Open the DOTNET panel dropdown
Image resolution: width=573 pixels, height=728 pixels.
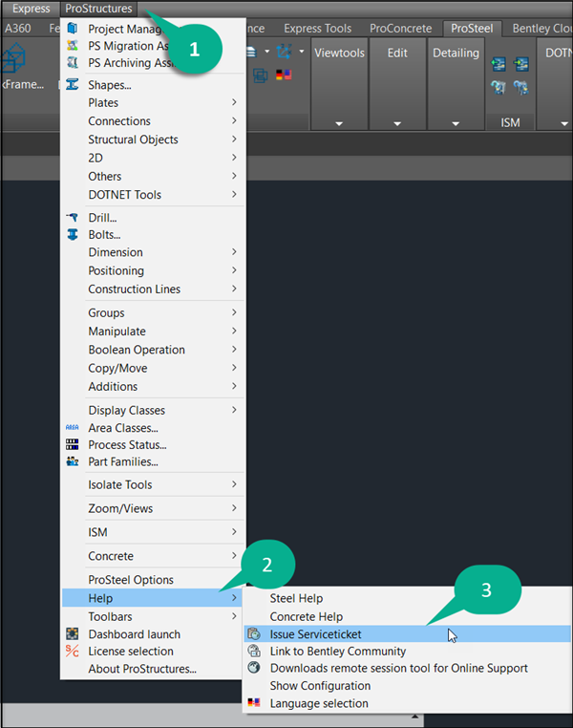(x=564, y=123)
